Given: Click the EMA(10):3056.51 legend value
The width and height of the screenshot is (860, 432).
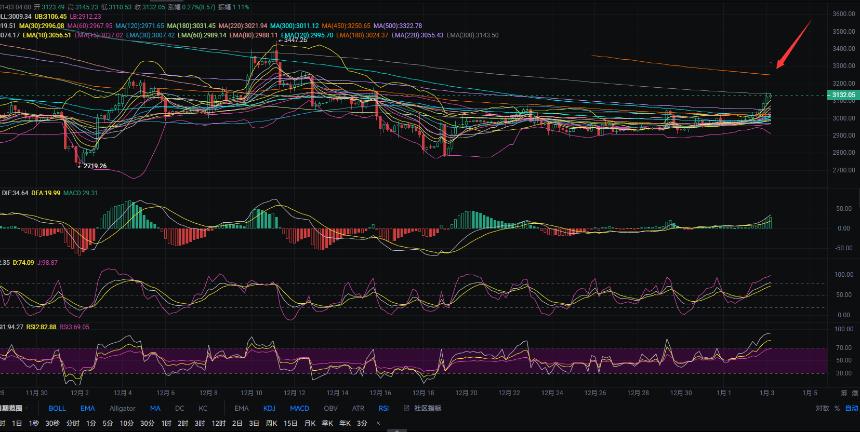Looking at the screenshot, I should 47,35.
